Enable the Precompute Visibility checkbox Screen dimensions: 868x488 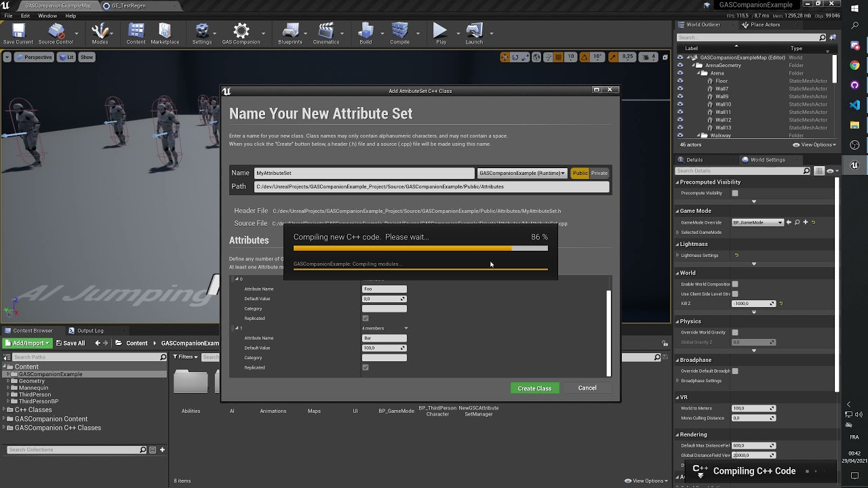coord(735,193)
